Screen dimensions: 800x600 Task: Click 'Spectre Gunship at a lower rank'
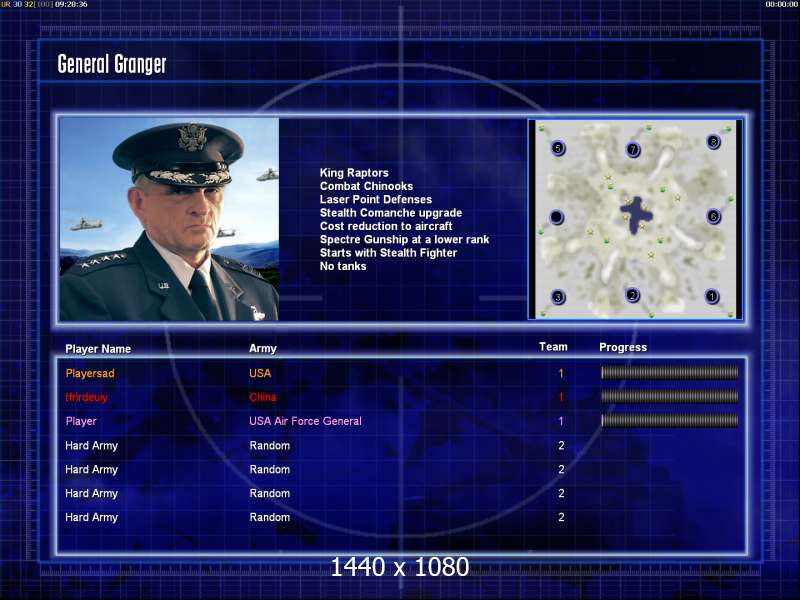(x=405, y=239)
